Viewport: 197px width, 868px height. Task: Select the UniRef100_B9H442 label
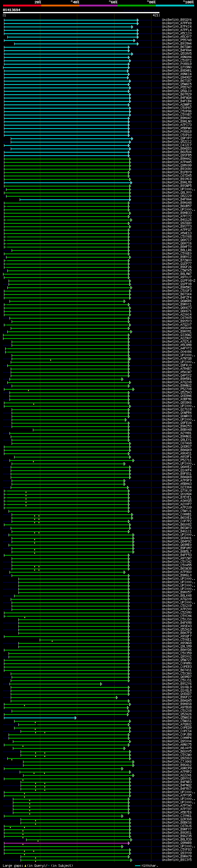[177, 159]
